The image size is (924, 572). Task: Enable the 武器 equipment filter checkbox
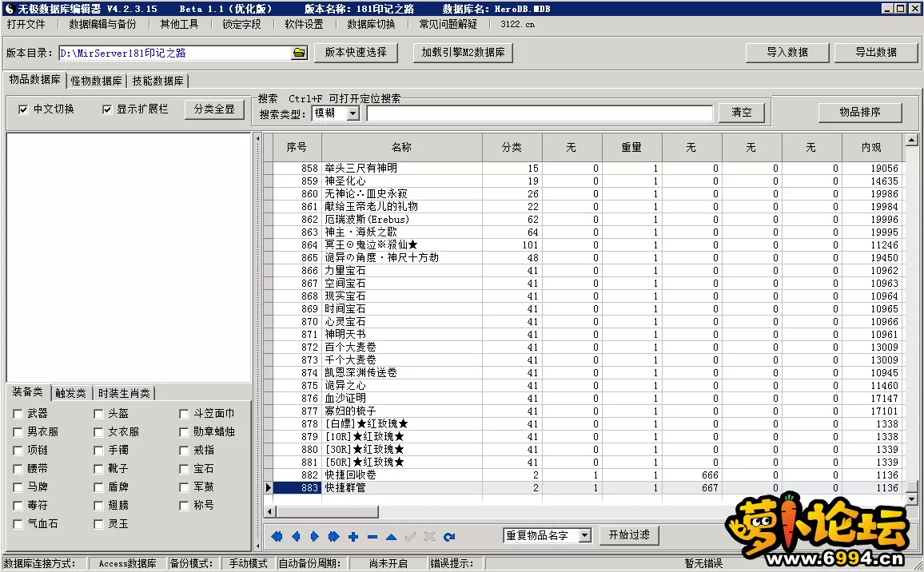[18, 414]
